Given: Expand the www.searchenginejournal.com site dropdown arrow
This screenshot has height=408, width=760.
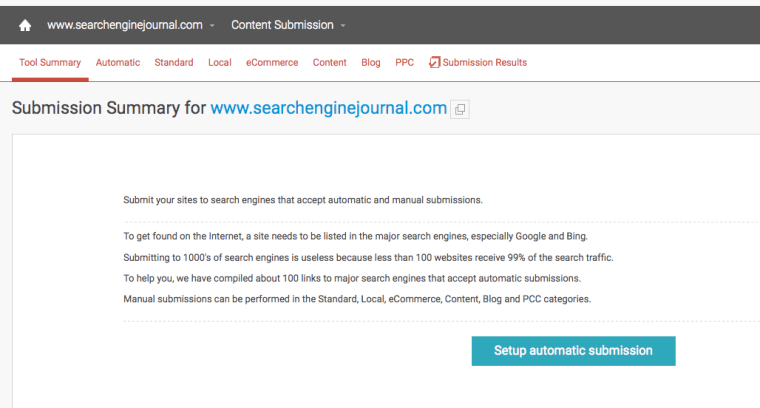Looking at the screenshot, I should pyautogui.click(x=212, y=26).
